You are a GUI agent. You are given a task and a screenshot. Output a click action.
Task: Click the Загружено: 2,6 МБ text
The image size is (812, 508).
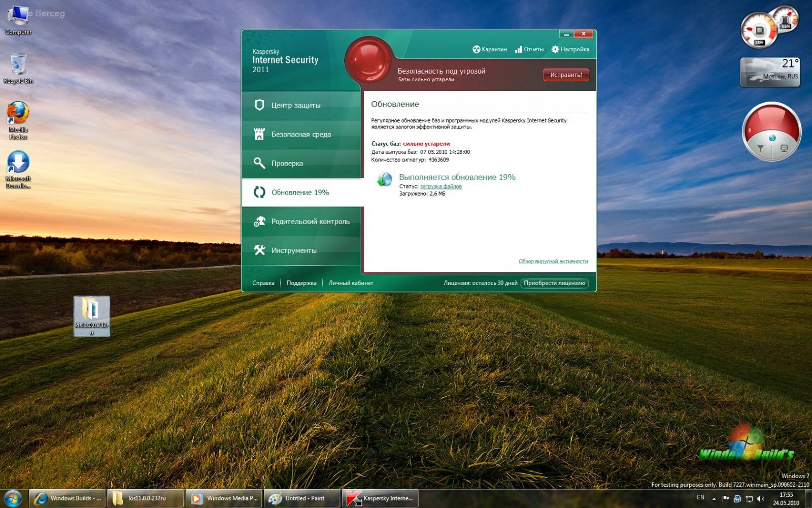tap(422, 194)
